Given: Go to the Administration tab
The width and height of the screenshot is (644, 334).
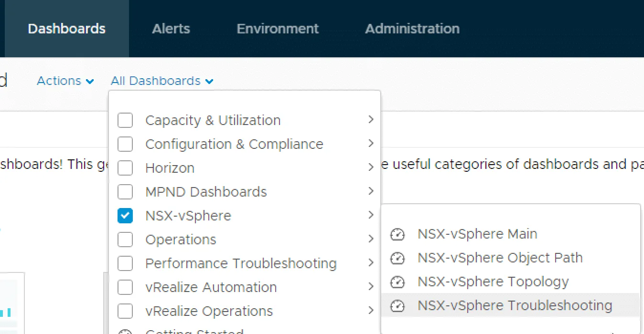Looking at the screenshot, I should pos(412,29).
